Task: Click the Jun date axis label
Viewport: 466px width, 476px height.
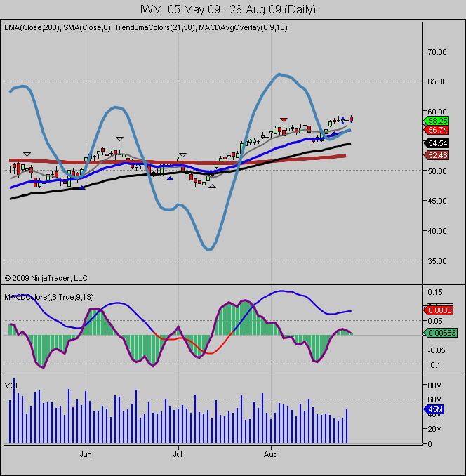Action: tap(85, 454)
